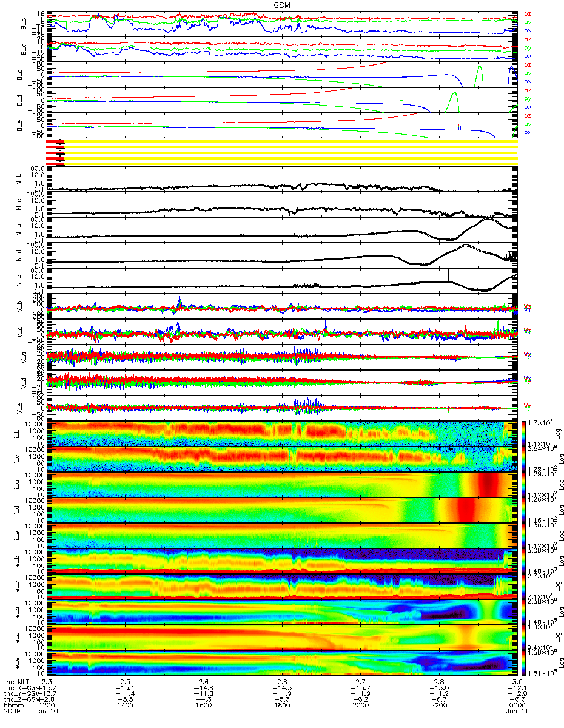
Task: Click the 1400 time tick label
Action: click(125, 705)
